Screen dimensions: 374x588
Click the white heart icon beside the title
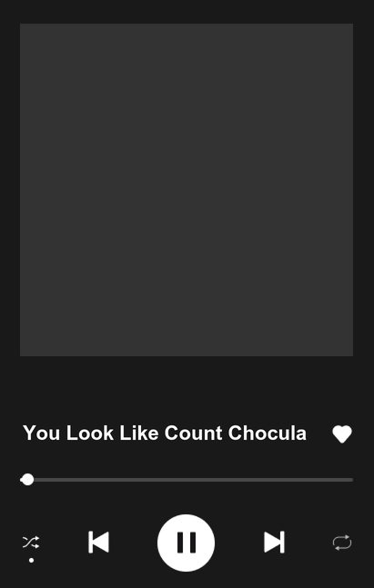click(342, 434)
